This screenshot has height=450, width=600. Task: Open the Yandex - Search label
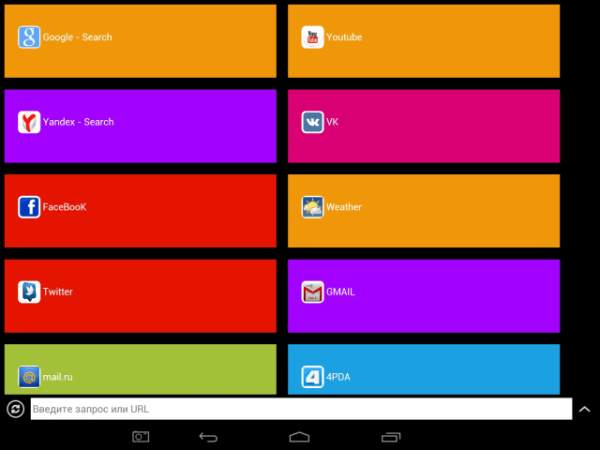tap(78, 122)
